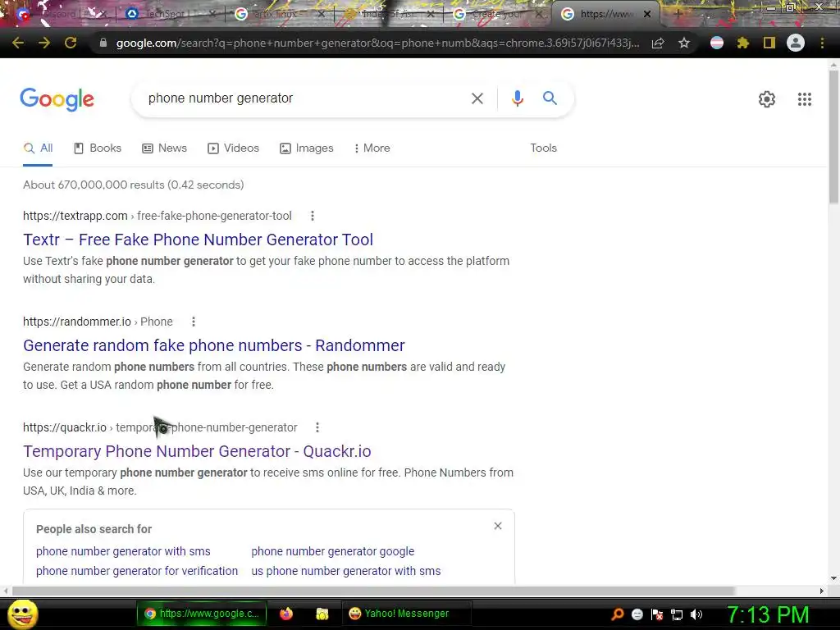Image resolution: width=840 pixels, height=630 pixels.
Task: Open the Chrome profile avatar
Action: 796,43
